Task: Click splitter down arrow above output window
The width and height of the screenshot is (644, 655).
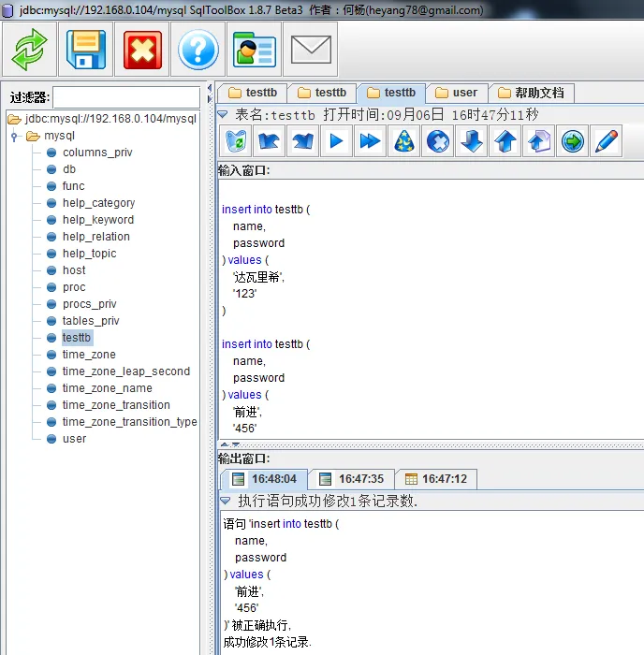Action: pos(236,444)
